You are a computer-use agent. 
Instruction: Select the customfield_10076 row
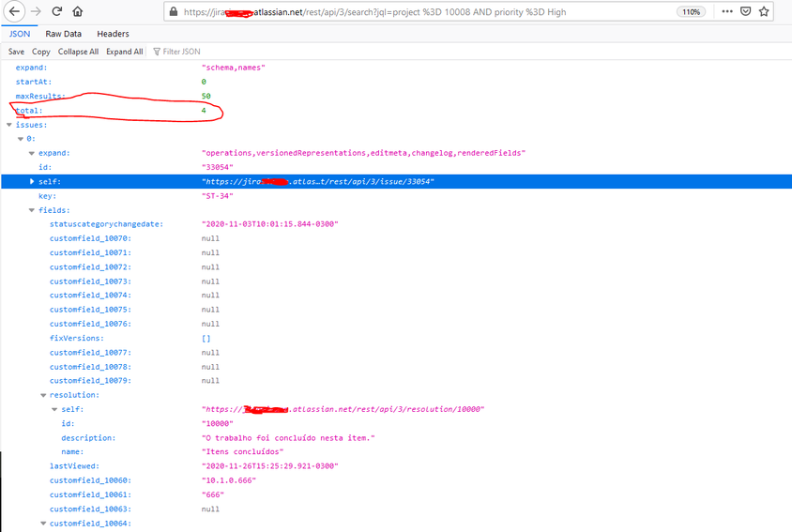point(396,324)
